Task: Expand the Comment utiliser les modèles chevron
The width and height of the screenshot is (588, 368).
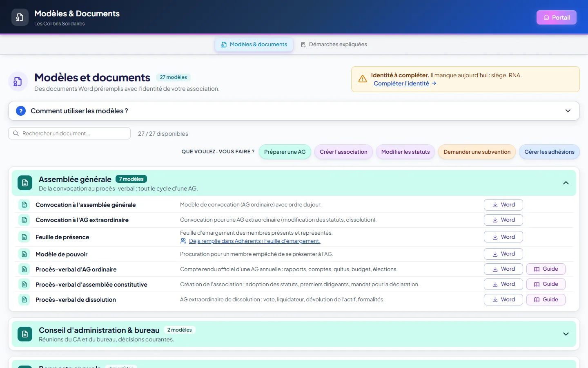Action: coord(568,111)
